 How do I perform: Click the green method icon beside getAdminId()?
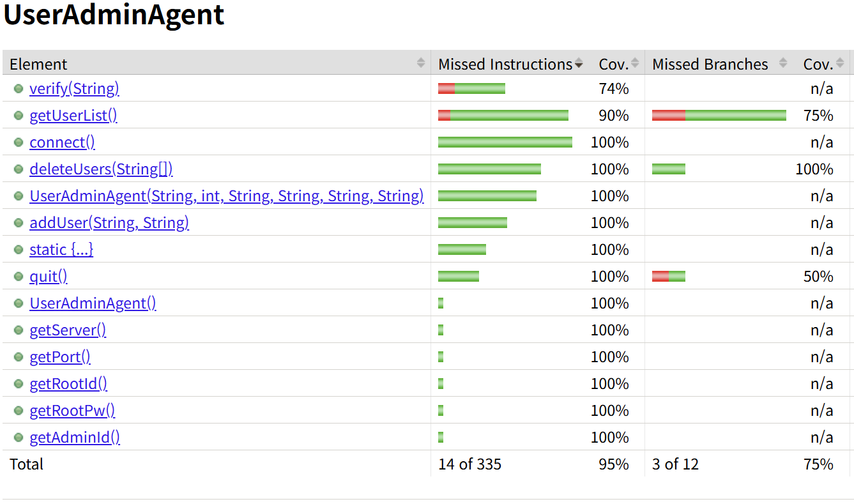(x=19, y=438)
